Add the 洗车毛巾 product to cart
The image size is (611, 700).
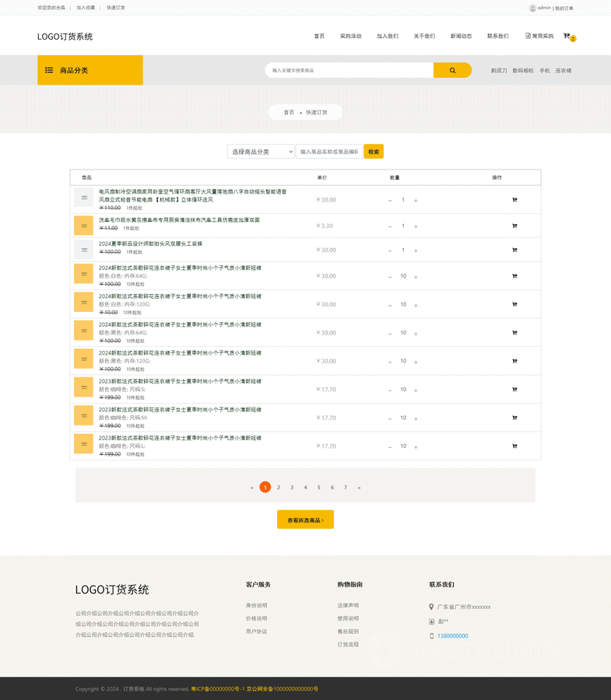[514, 226]
